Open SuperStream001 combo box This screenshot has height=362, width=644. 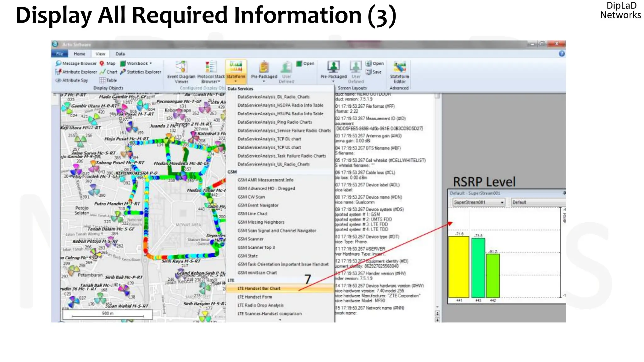(478, 202)
